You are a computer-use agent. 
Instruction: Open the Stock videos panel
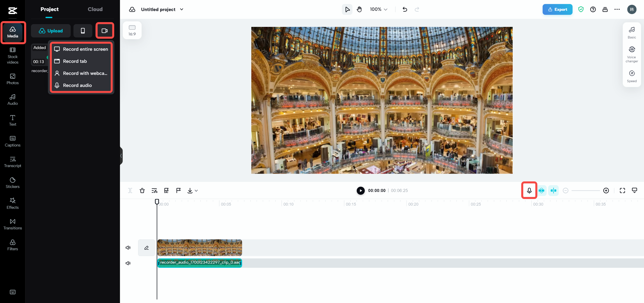click(x=13, y=56)
